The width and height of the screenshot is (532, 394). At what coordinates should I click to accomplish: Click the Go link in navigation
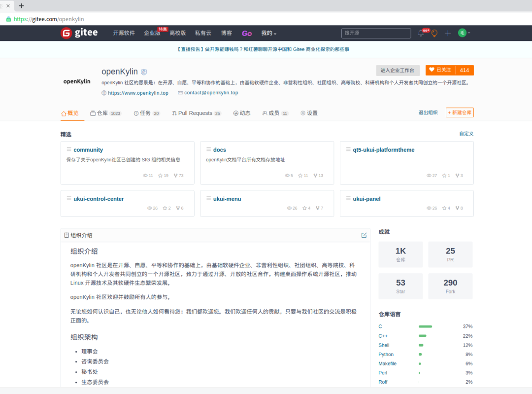pyautogui.click(x=247, y=34)
